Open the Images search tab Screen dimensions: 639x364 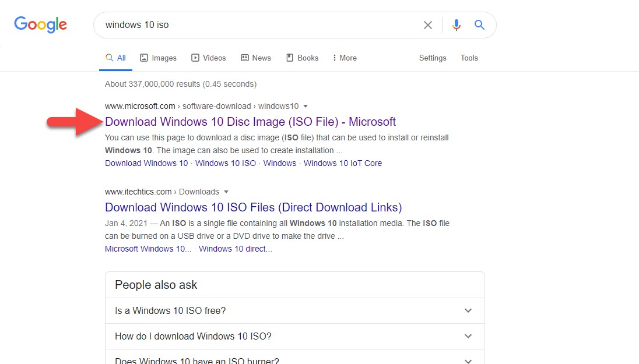(158, 58)
